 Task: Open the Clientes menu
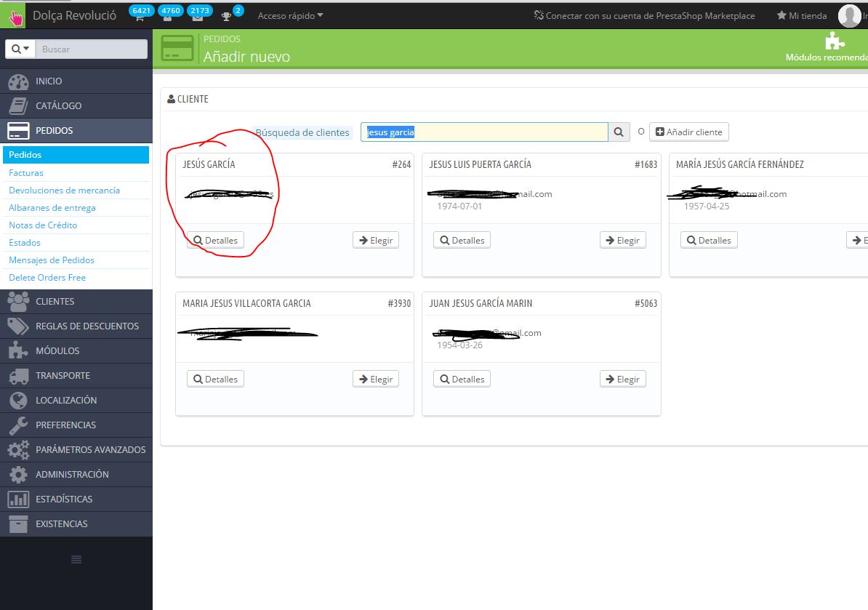[x=76, y=301]
